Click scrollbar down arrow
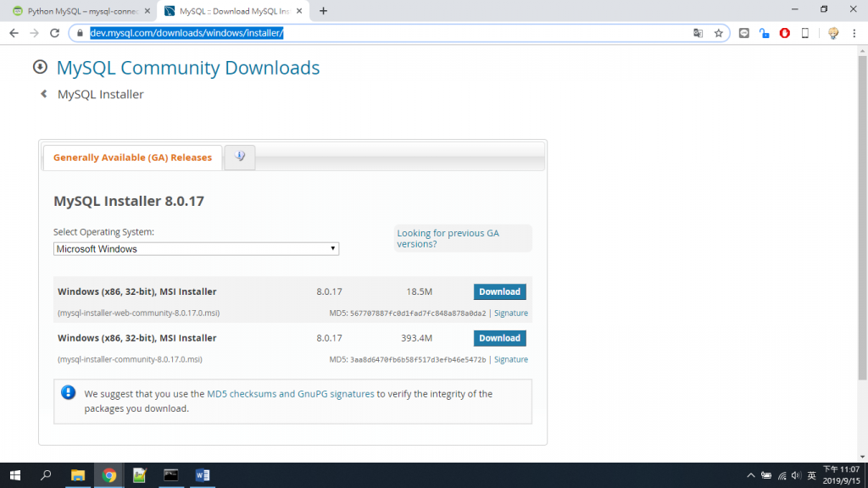Viewport: 868px width, 488px height. [862, 457]
